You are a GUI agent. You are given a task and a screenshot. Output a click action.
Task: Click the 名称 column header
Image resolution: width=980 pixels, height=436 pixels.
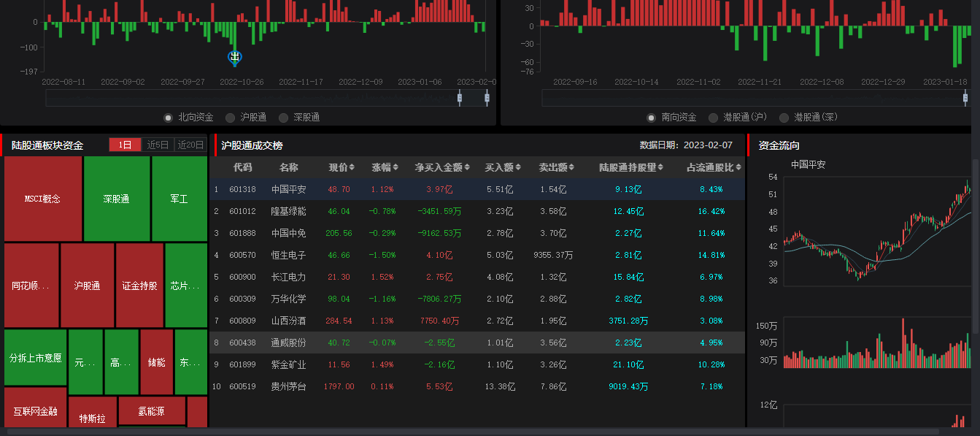coord(289,167)
